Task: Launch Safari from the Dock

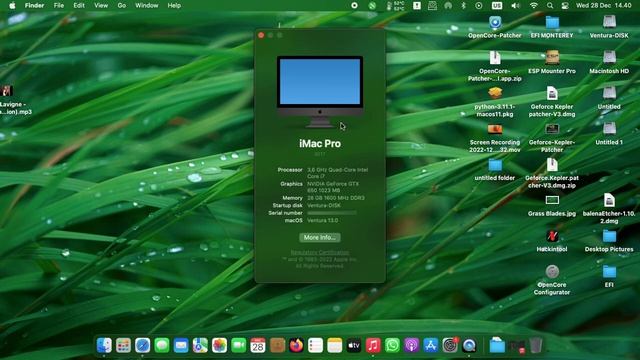Action: click(142, 345)
